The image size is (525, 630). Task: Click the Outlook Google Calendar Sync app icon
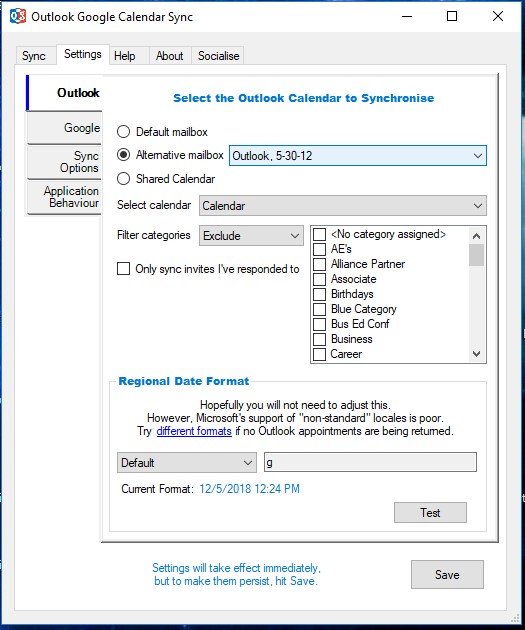click(x=18, y=16)
